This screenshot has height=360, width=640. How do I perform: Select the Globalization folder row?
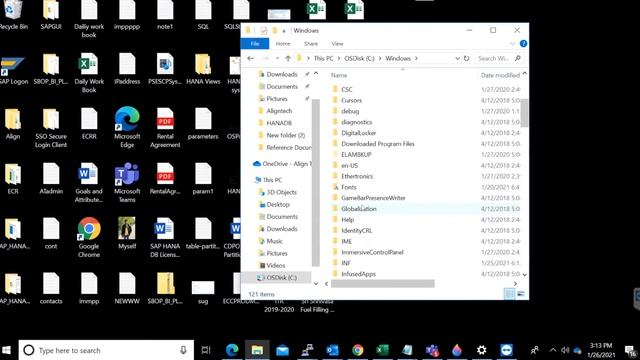tap(425, 209)
